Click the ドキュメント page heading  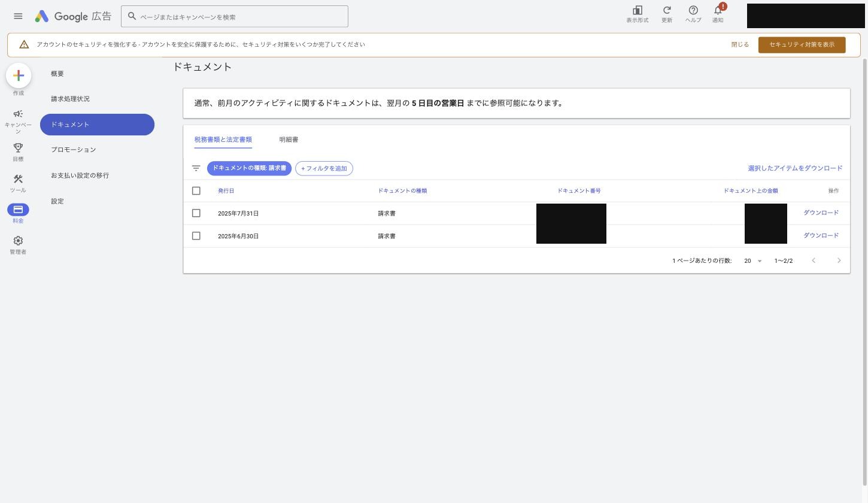pyautogui.click(x=202, y=67)
